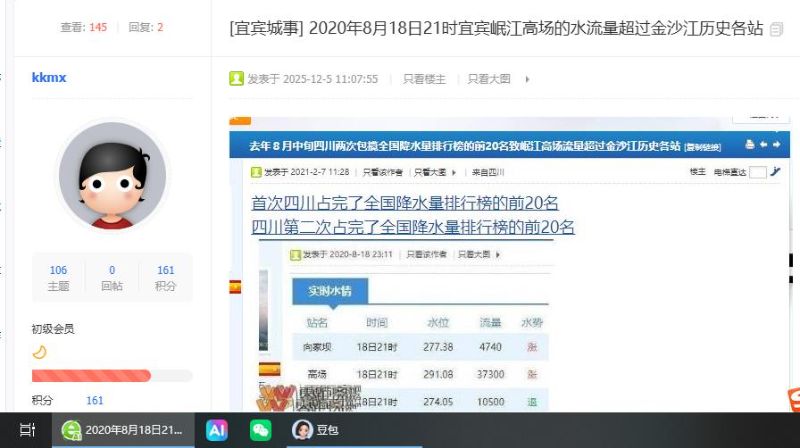The image size is (800, 448).
Task: Open WeChat from the taskbar
Action: tap(261, 430)
